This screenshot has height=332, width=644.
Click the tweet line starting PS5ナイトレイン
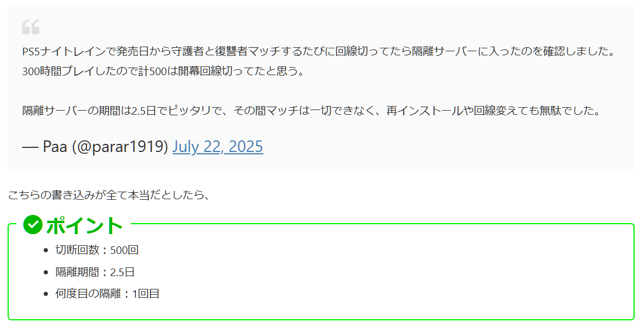[x=320, y=52]
